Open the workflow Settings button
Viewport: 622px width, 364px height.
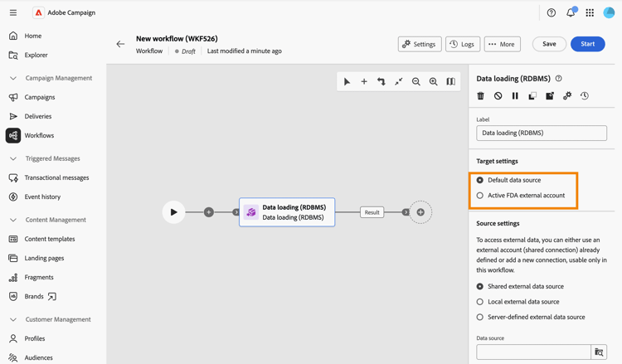point(420,44)
